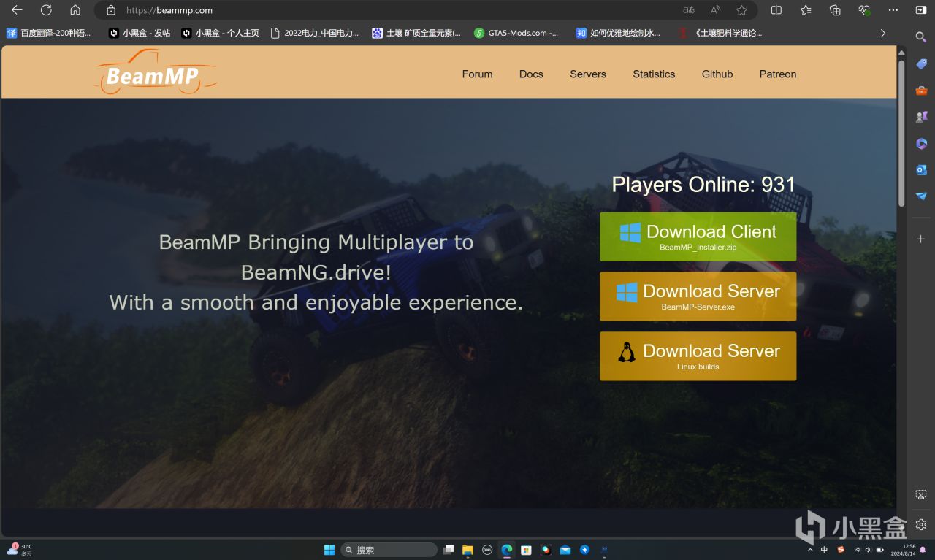
Task: Open the 小黑盒 - 发帖 bookmark
Action: point(140,33)
